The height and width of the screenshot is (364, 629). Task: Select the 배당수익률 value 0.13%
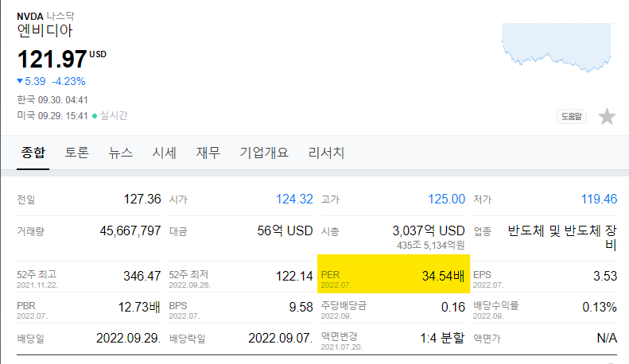pyautogui.click(x=600, y=307)
